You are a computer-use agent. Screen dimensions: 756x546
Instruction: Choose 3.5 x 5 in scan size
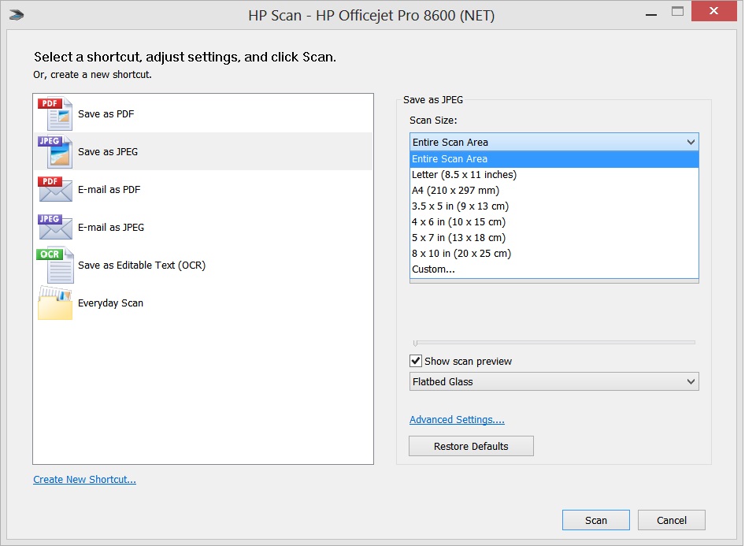[x=554, y=206]
